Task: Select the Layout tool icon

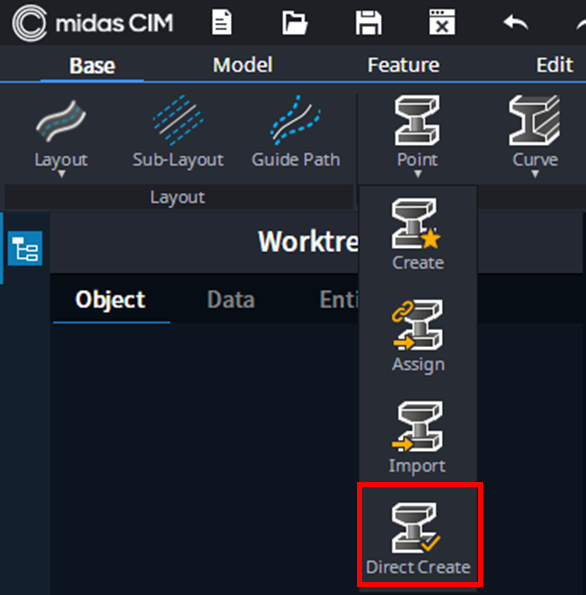Action: pos(61,121)
